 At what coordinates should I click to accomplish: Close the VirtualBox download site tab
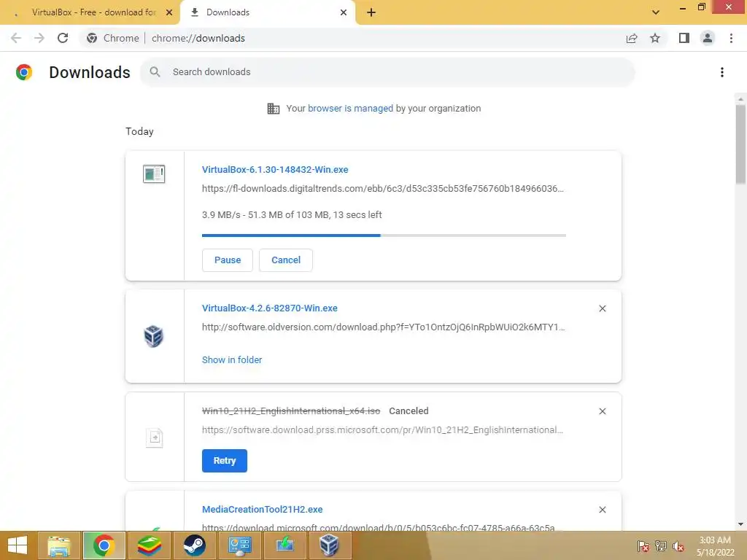pos(169,12)
